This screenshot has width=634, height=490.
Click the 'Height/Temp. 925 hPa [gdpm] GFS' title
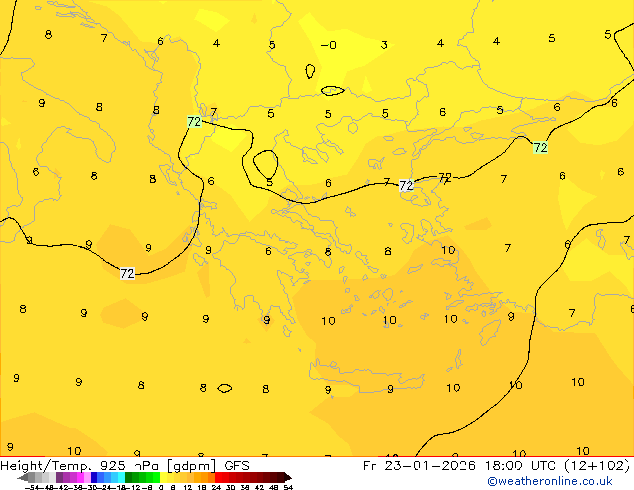pos(125,466)
